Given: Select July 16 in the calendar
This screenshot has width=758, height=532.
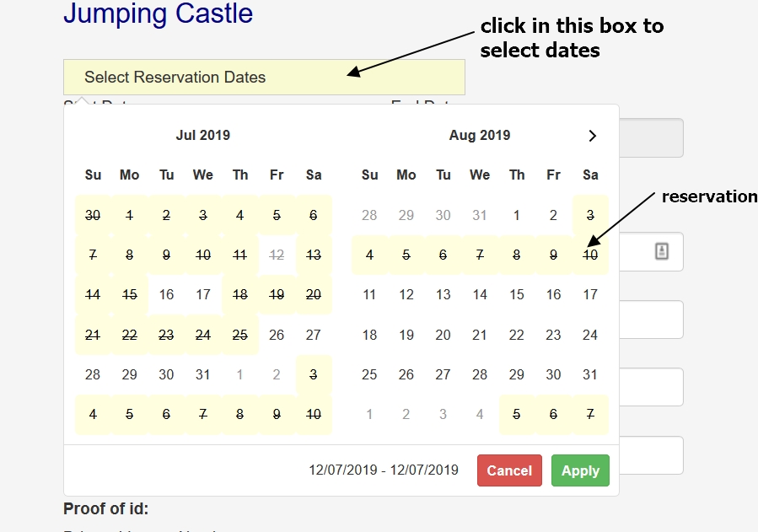Looking at the screenshot, I should pos(166,295).
